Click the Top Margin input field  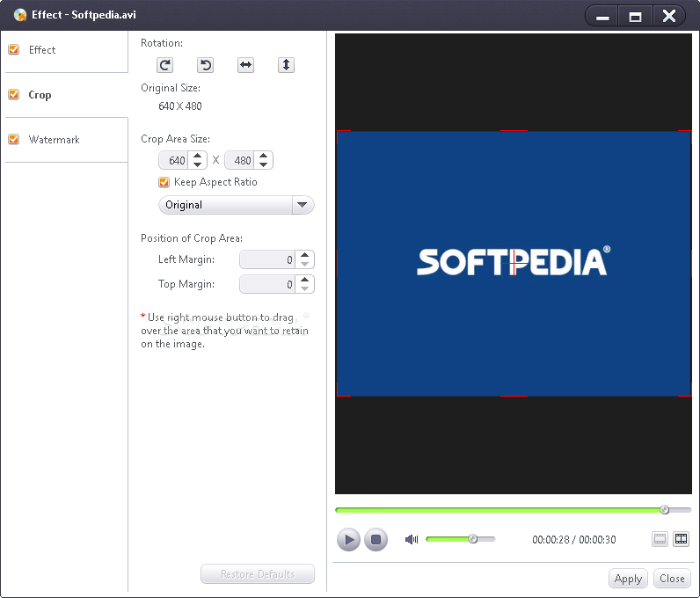[x=267, y=284]
